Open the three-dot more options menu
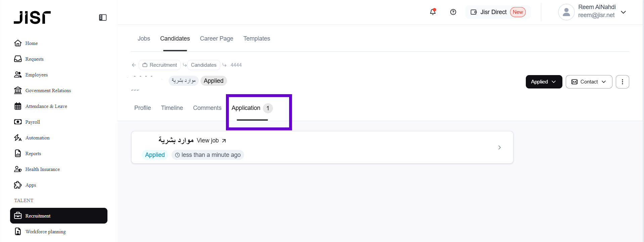This screenshot has width=644, height=242. [x=622, y=82]
